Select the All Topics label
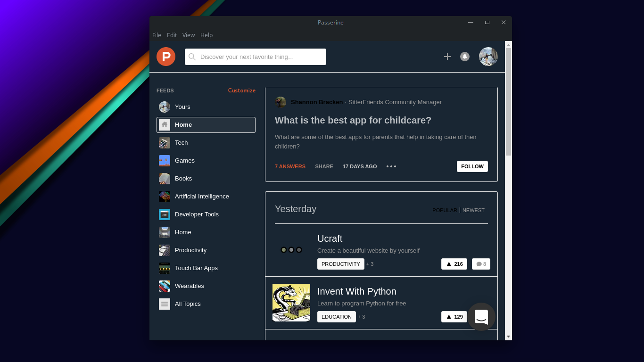The height and width of the screenshot is (362, 644). pyautogui.click(x=188, y=304)
